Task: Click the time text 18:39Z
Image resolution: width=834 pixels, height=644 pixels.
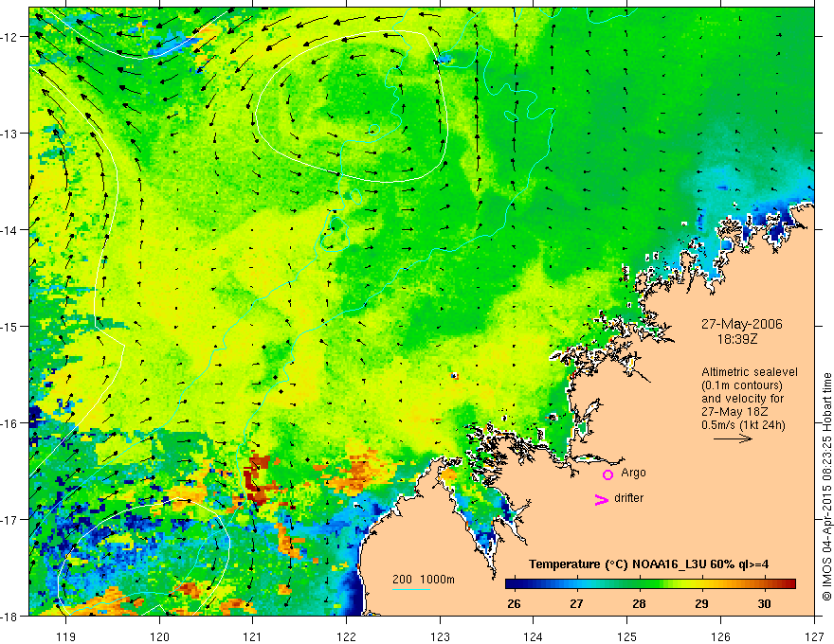Action: click(737, 338)
